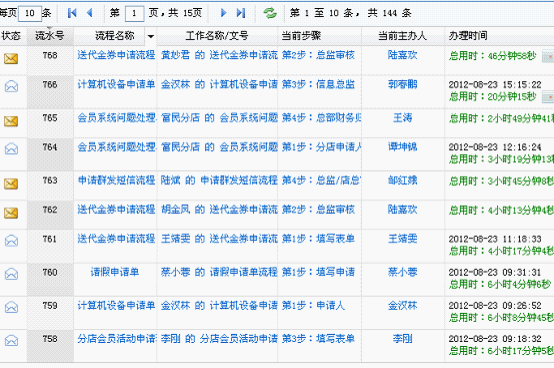Open work item 黄妙君 的 送代金券申请流

[x=219, y=55]
